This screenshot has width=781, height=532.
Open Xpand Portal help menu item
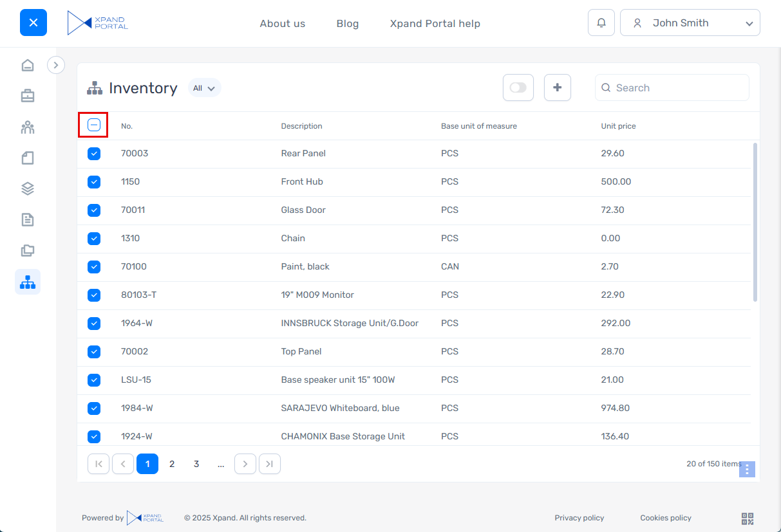coord(435,24)
